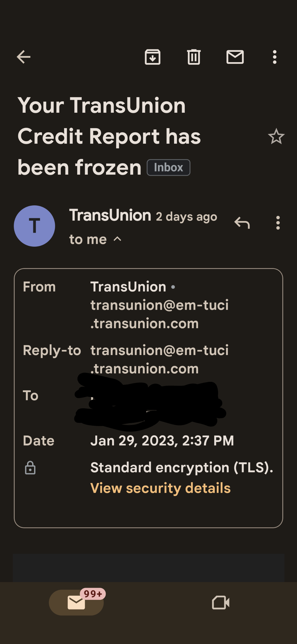This screenshot has height=644, width=297.
Task: Collapse the 'to me' details chevron
Action: tap(117, 239)
